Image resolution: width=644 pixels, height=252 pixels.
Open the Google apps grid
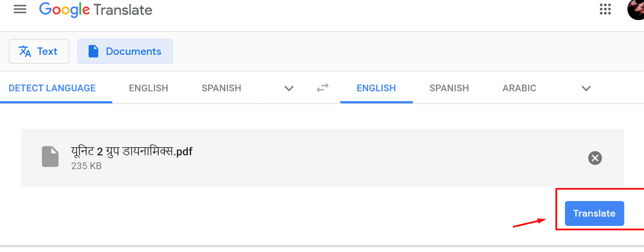[x=605, y=9]
